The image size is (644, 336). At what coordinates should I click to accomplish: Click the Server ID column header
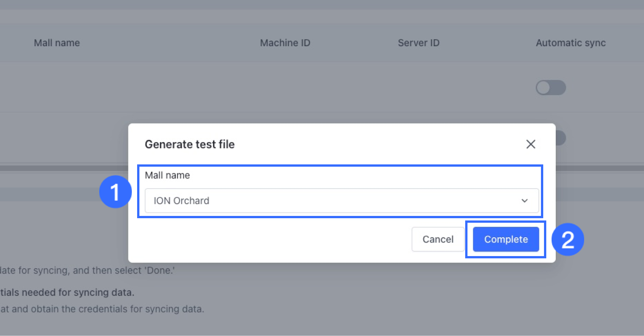tap(419, 43)
